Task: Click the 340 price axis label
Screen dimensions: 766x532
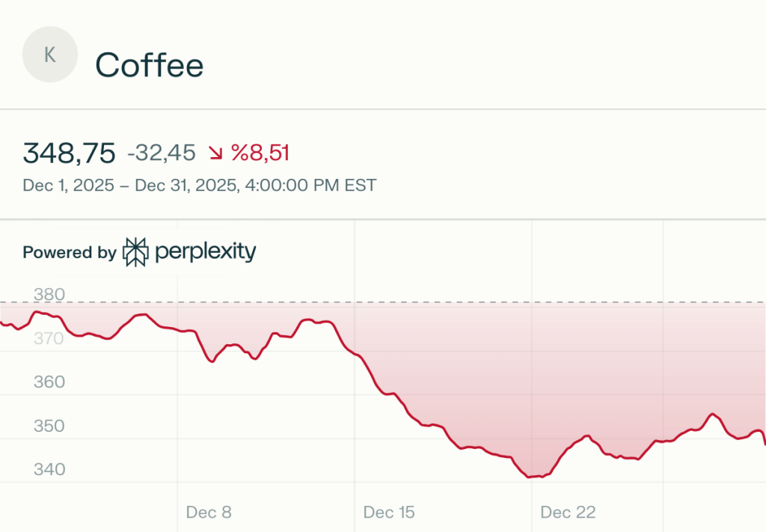Action: pos(49,469)
